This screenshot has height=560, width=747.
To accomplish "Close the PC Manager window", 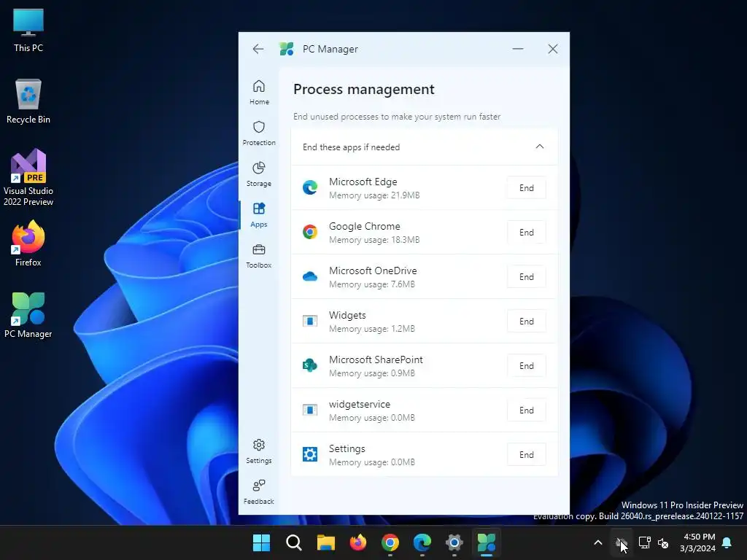I will (x=553, y=49).
